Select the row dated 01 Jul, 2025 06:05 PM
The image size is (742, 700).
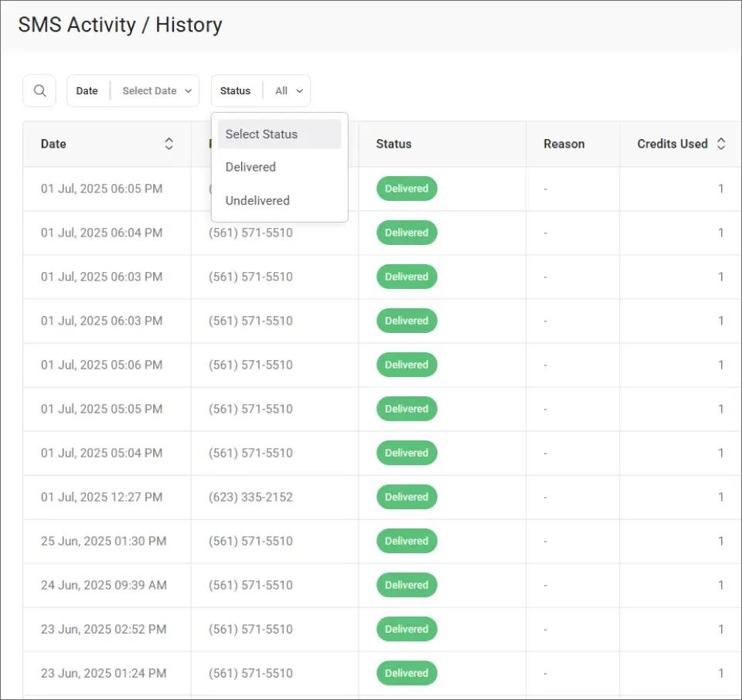click(x=101, y=188)
